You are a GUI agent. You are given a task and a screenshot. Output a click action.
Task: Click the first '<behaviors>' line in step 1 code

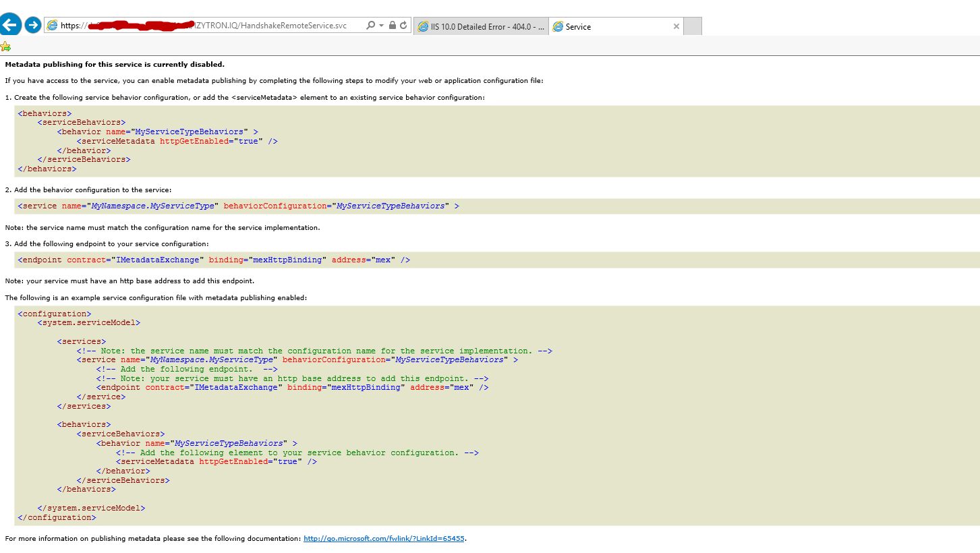click(45, 113)
